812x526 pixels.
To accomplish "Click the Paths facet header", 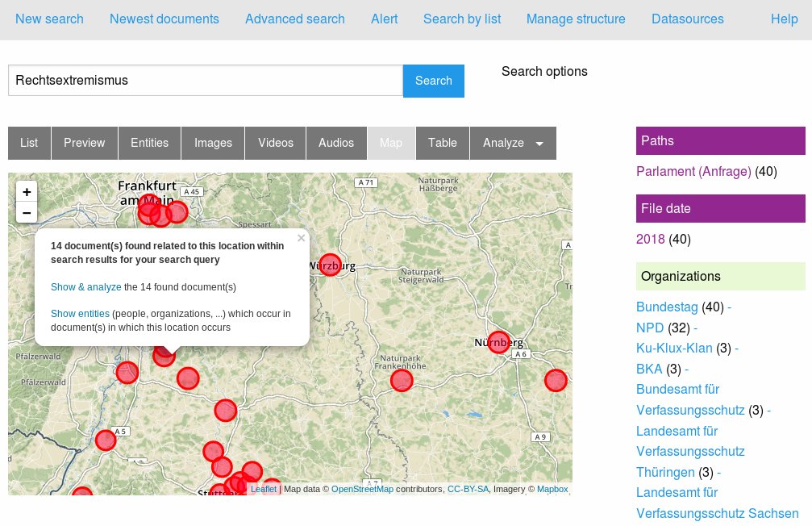I will click(720, 141).
